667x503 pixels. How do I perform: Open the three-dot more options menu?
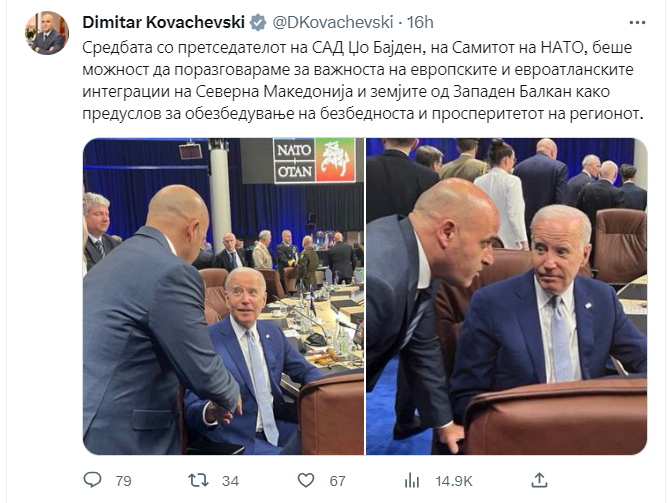pyautogui.click(x=637, y=23)
